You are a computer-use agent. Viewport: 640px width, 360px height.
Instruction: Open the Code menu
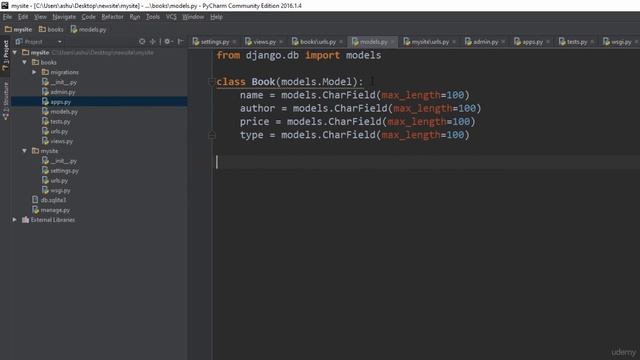click(88, 17)
